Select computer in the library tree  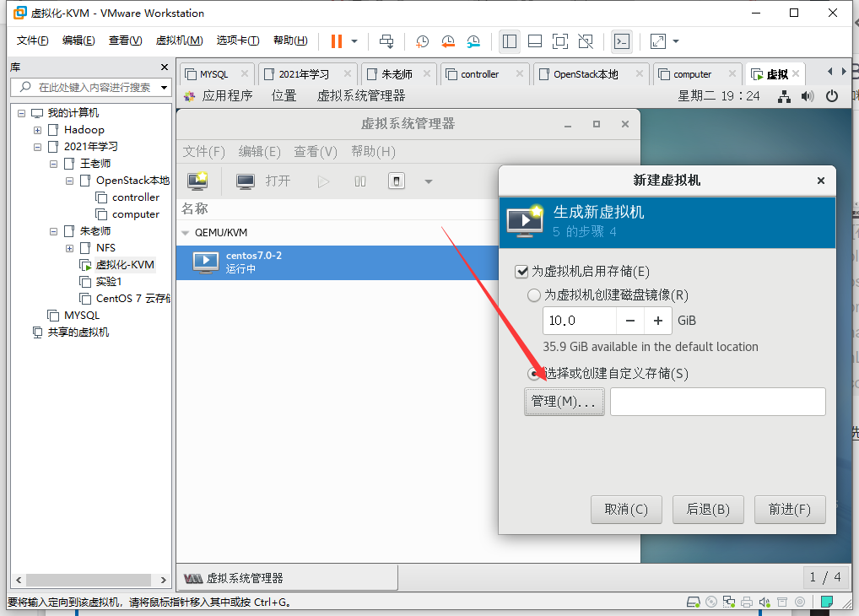(136, 214)
